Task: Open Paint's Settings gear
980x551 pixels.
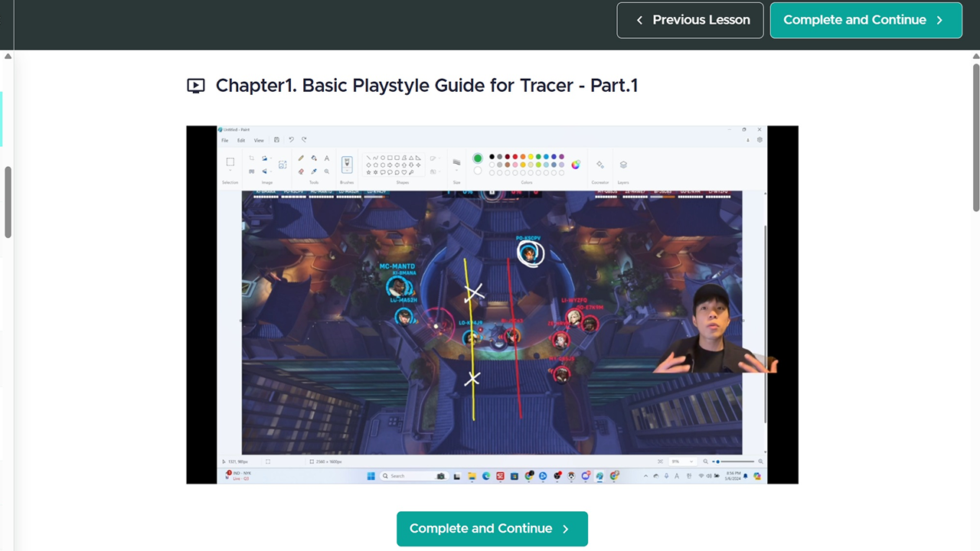Action: [x=759, y=140]
